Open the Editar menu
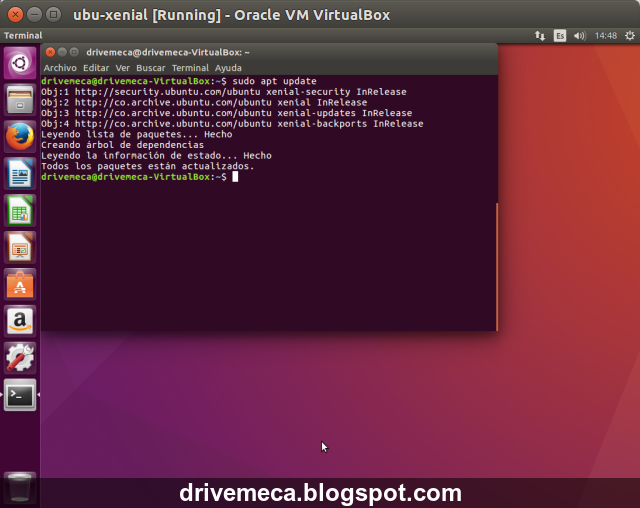The width and height of the screenshot is (640, 508). click(96, 68)
